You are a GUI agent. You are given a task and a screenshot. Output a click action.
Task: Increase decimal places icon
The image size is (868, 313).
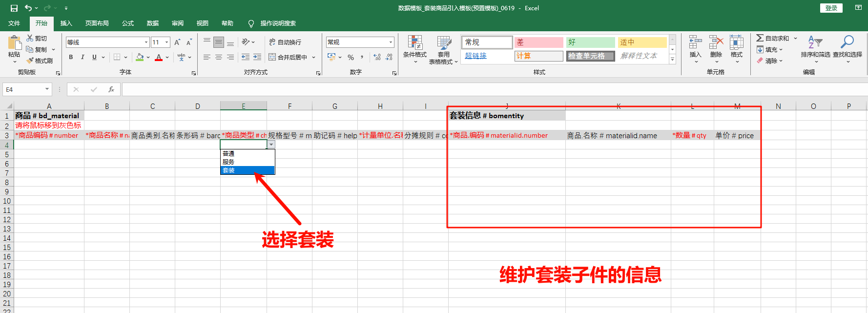pos(377,57)
